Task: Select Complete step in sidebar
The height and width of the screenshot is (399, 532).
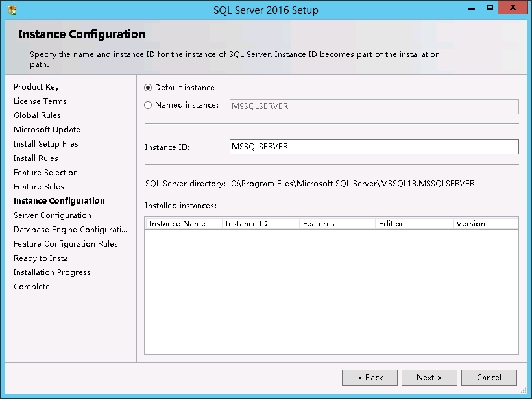Action: tap(32, 286)
